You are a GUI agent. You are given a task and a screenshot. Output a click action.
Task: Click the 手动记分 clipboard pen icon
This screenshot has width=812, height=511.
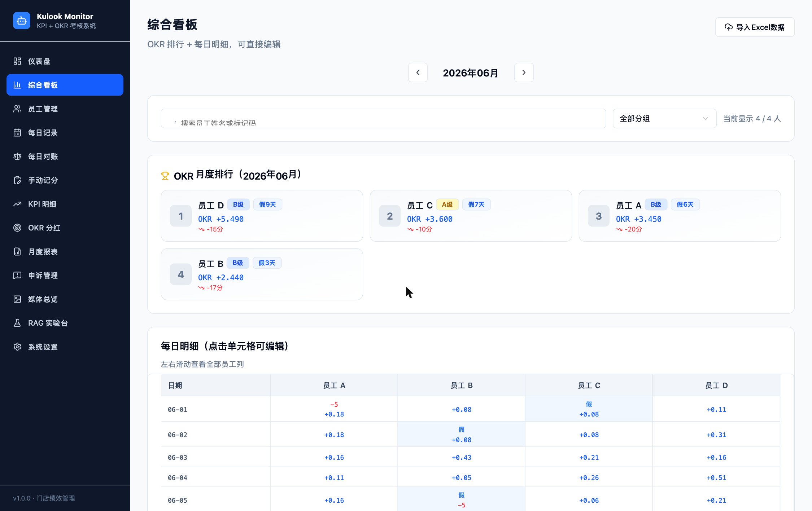coord(17,180)
